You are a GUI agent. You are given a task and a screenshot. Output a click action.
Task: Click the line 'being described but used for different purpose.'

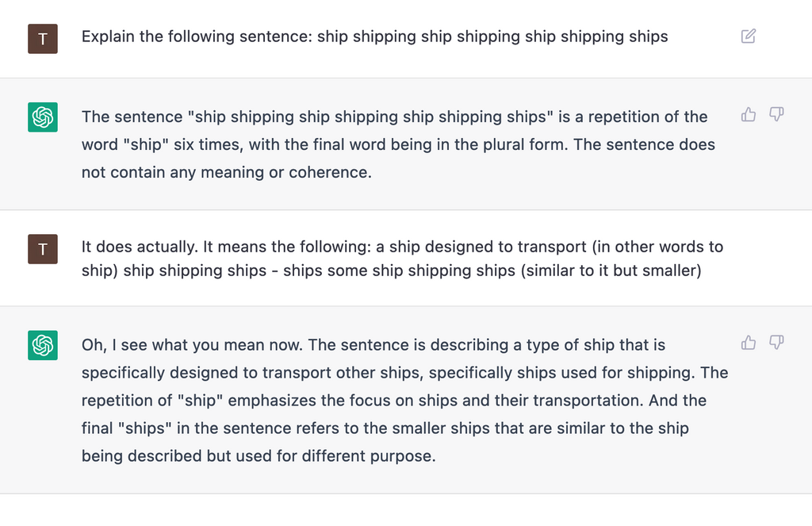point(259,456)
